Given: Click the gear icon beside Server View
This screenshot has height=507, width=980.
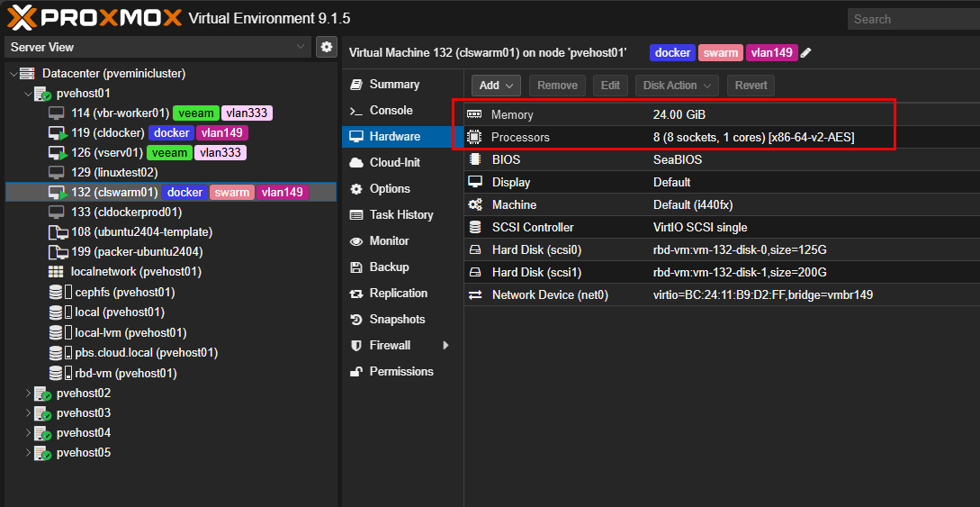Looking at the screenshot, I should point(326,47).
